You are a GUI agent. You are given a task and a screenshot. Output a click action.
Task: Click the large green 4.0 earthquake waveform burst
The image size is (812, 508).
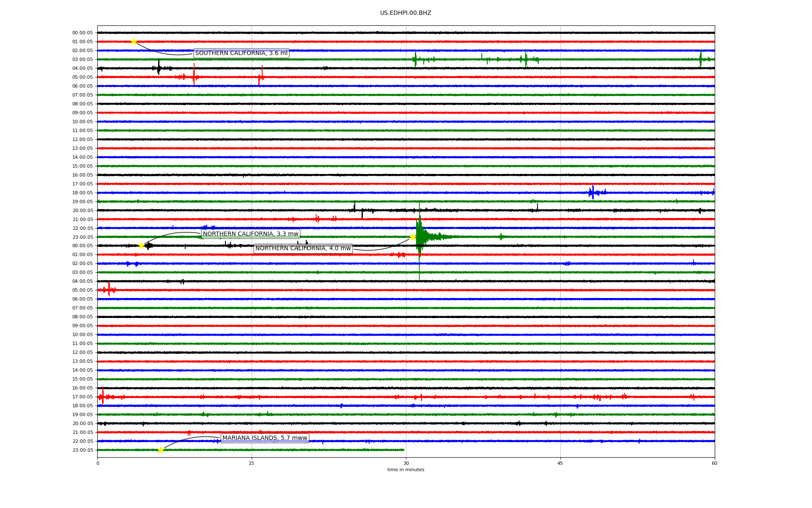[x=420, y=236]
